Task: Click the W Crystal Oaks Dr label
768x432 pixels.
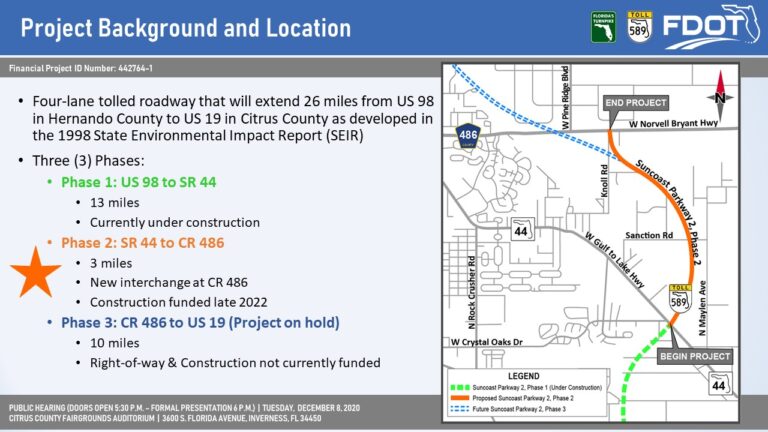Action: click(x=486, y=342)
